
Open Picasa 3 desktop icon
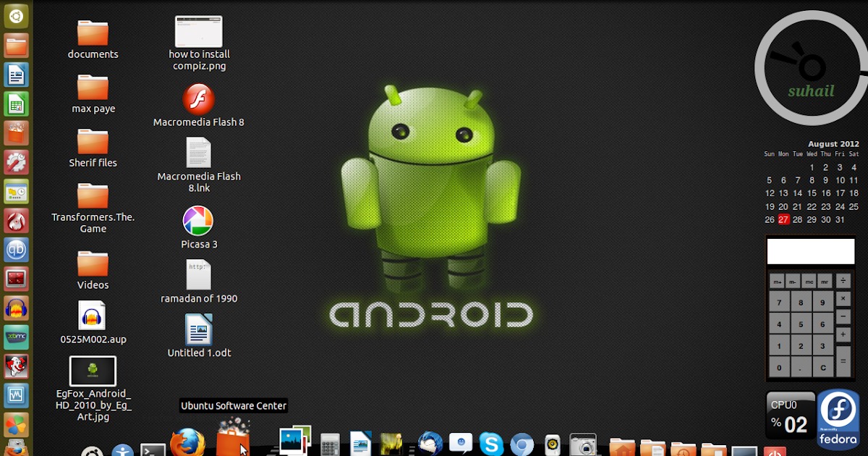pos(198,227)
